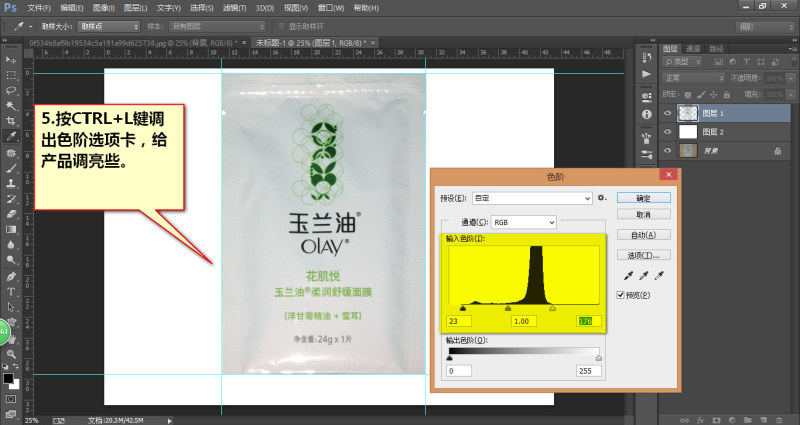The height and width of the screenshot is (425, 800).
Task: Change screen mode icon in toolbox
Action: tap(11, 414)
